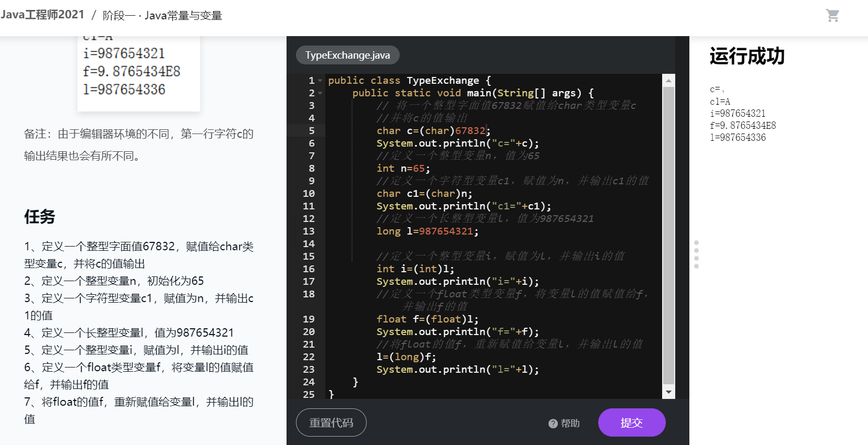Click sample output l=987654336 in left panel
868x445 pixels.
point(124,90)
